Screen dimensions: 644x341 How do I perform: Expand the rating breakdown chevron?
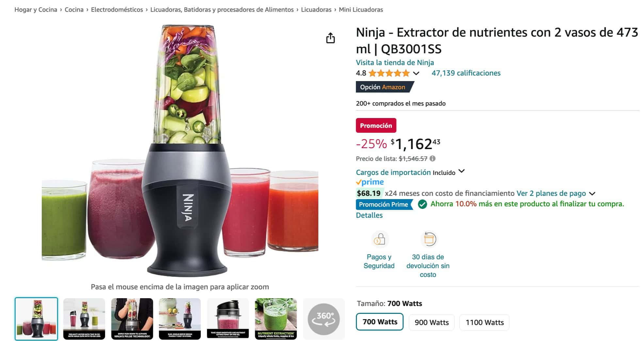pos(416,73)
